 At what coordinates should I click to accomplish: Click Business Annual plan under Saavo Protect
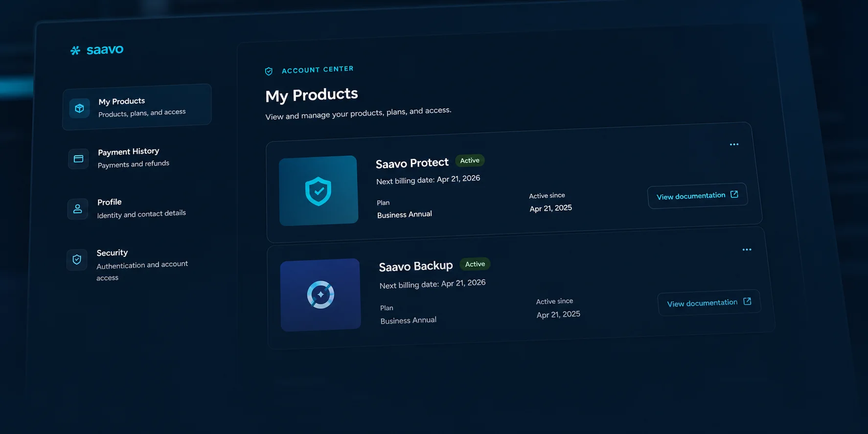coord(404,214)
